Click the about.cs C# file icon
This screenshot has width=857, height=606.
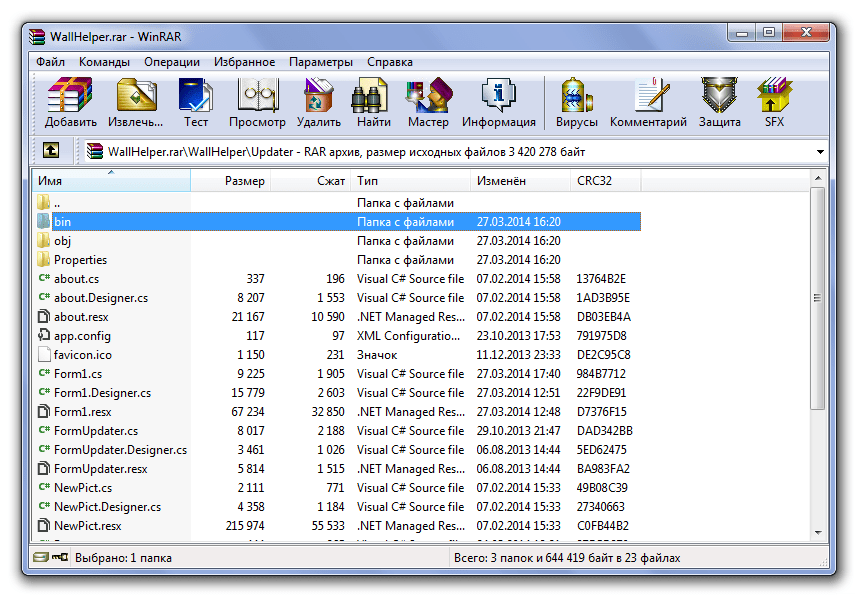coord(44,278)
